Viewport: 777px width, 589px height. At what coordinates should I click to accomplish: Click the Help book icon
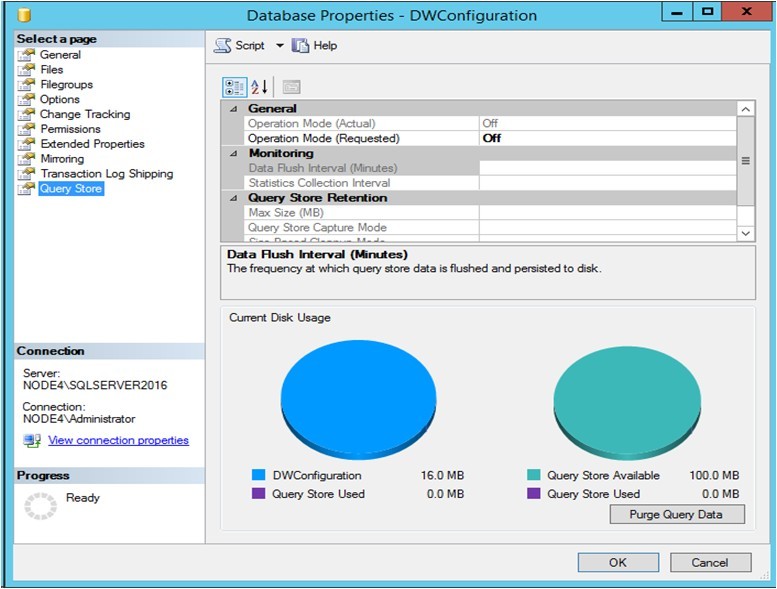coord(300,46)
